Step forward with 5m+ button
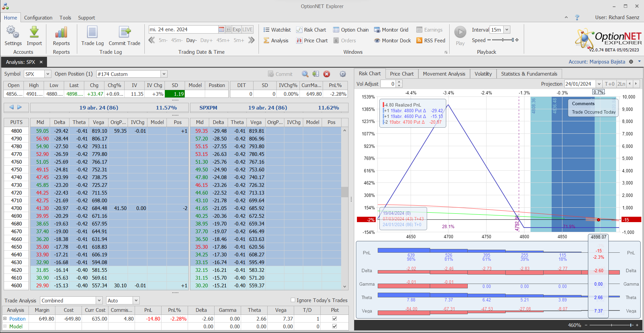 click(239, 40)
